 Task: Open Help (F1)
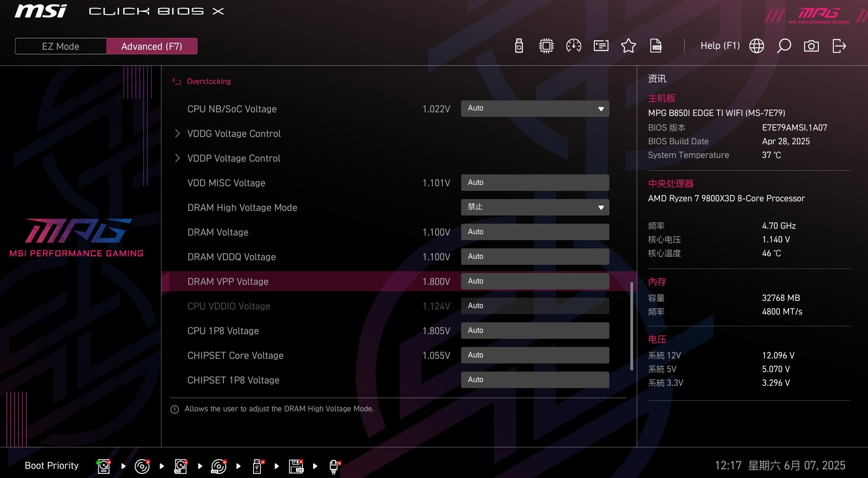(x=720, y=46)
